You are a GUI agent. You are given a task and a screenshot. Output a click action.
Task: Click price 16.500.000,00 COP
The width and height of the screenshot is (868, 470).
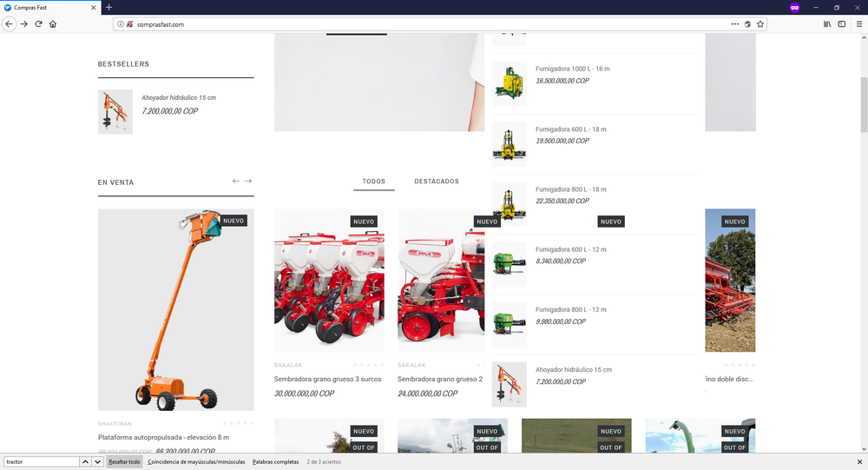point(562,81)
